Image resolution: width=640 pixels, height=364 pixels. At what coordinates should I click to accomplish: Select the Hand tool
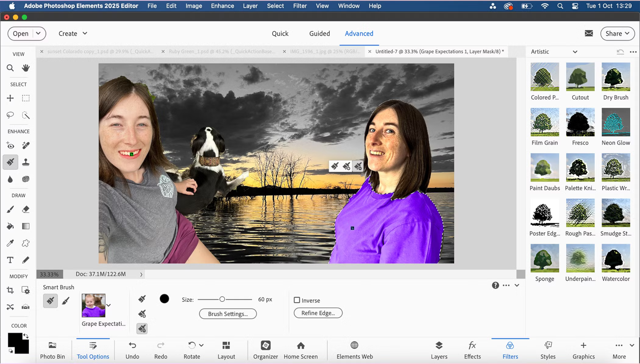26,68
